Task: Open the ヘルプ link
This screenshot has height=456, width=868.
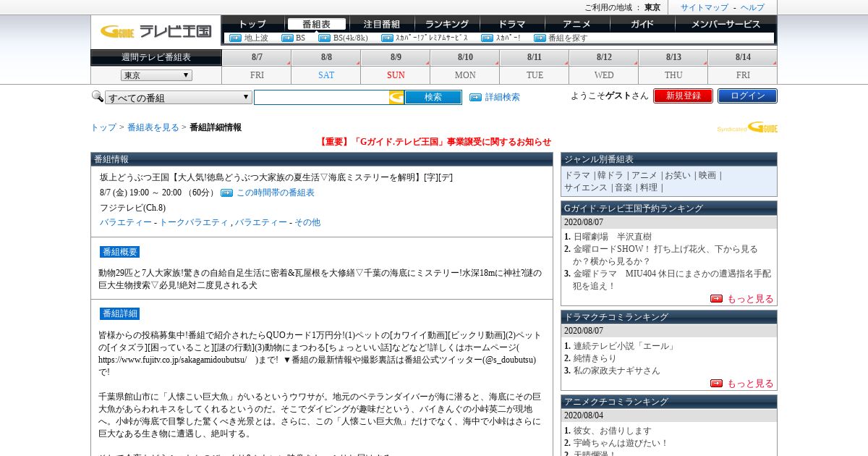Action: (x=752, y=7)
